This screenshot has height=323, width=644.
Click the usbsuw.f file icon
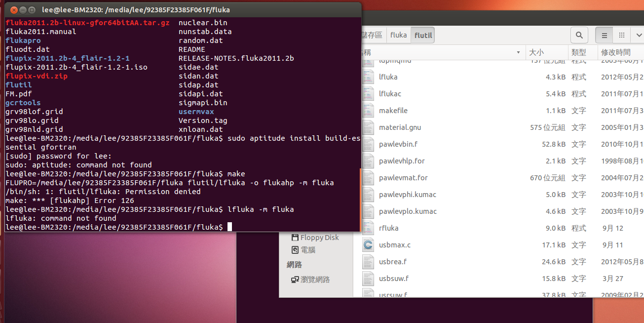click(368, 279)
